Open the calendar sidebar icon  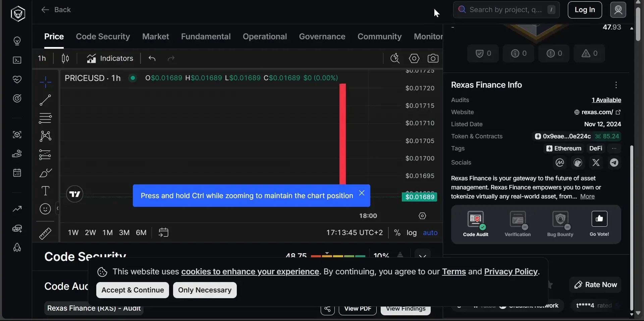click(x=17, y=173)
